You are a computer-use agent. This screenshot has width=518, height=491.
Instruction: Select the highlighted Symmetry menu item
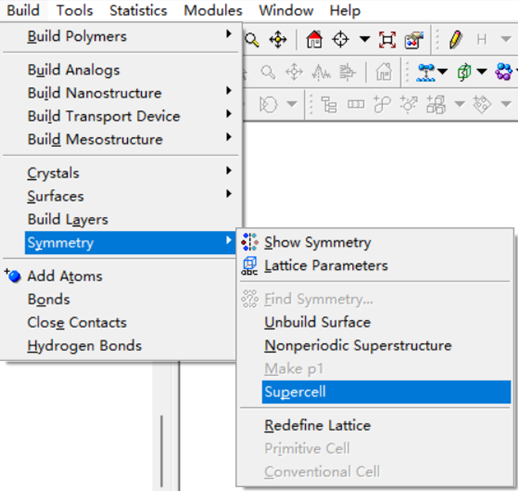pos(130,243)
